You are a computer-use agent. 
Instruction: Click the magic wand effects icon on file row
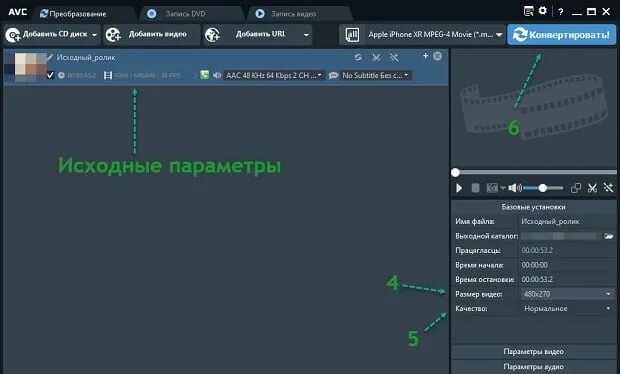click(x=394, y=57)
